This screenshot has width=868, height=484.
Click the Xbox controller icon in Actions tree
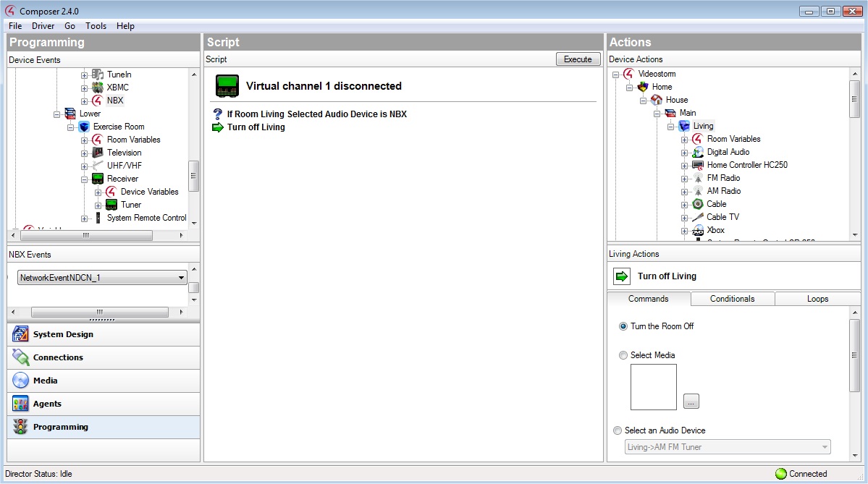click(697, 230)
